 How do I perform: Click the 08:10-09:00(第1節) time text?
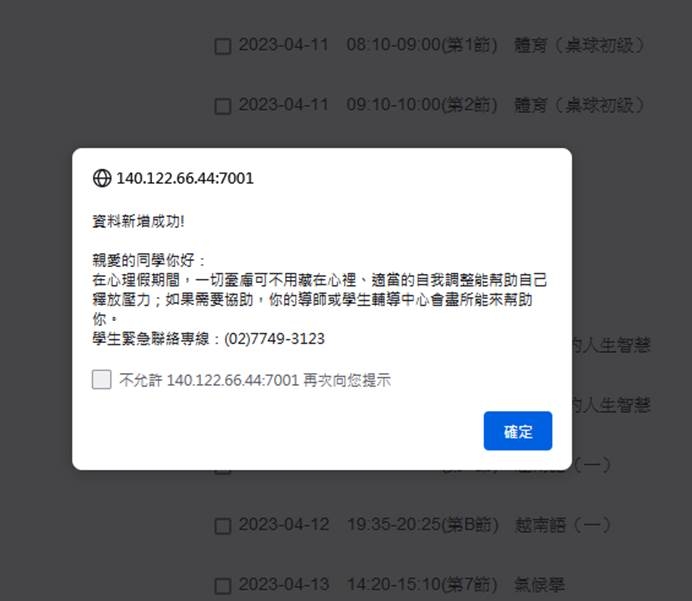[x=422, y=45]
